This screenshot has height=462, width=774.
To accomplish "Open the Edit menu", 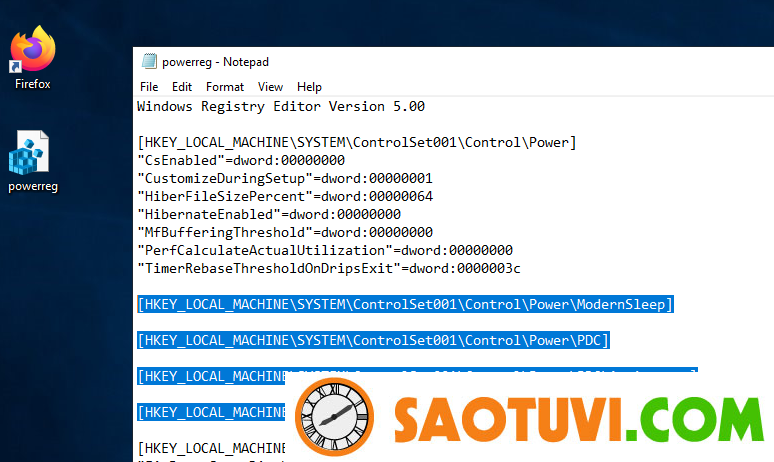I will pyautogui.click(x=181, y=87).
